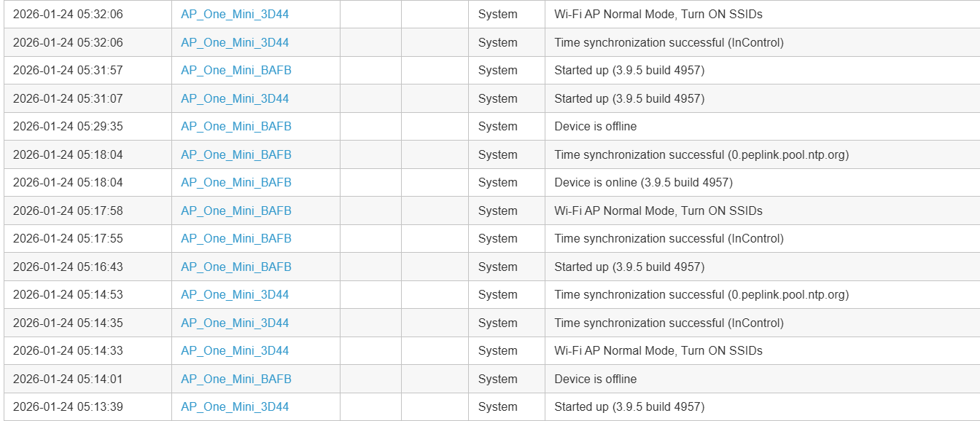Open 3D44 link in 05:32:06 Wi-Fi AP row

point(235,15)
